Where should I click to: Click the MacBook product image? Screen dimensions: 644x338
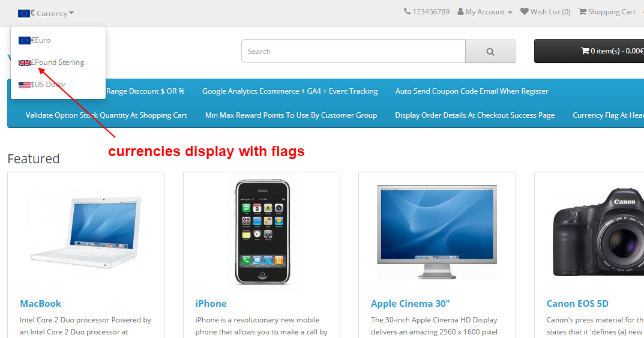click(x=86, y=232)
